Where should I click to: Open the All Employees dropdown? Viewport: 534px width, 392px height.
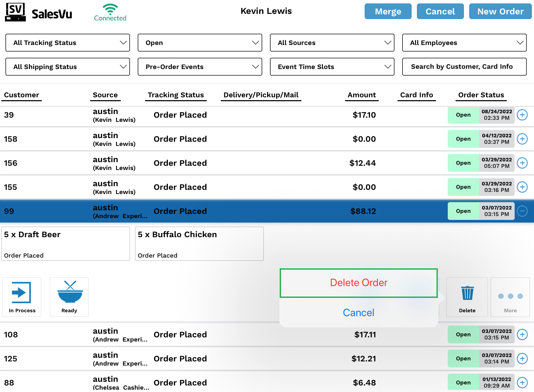click(464, 43)
